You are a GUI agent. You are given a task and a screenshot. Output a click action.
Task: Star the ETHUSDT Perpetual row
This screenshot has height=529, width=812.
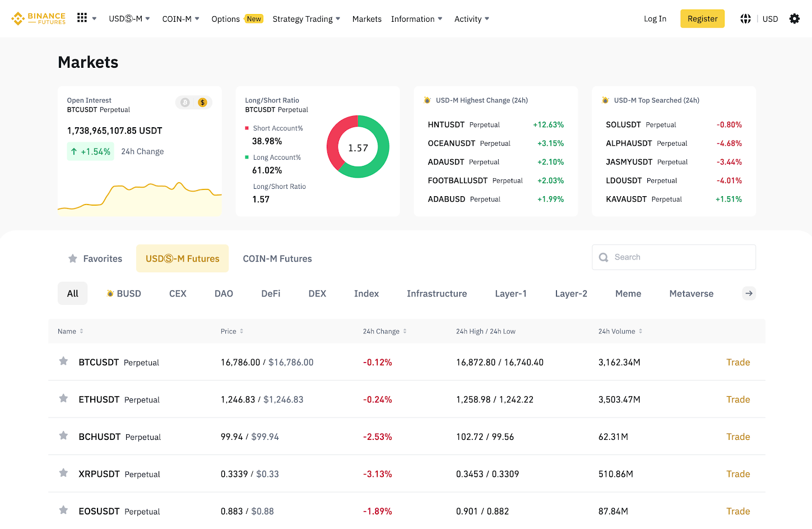(64, 398)
